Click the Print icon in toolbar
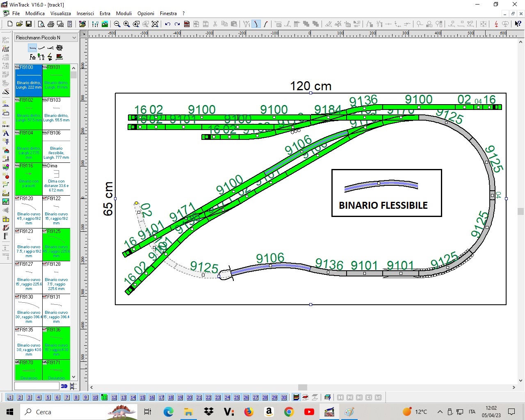Viewport: 525px width, 420px height. pyautogui.click(x=51, y=24)
